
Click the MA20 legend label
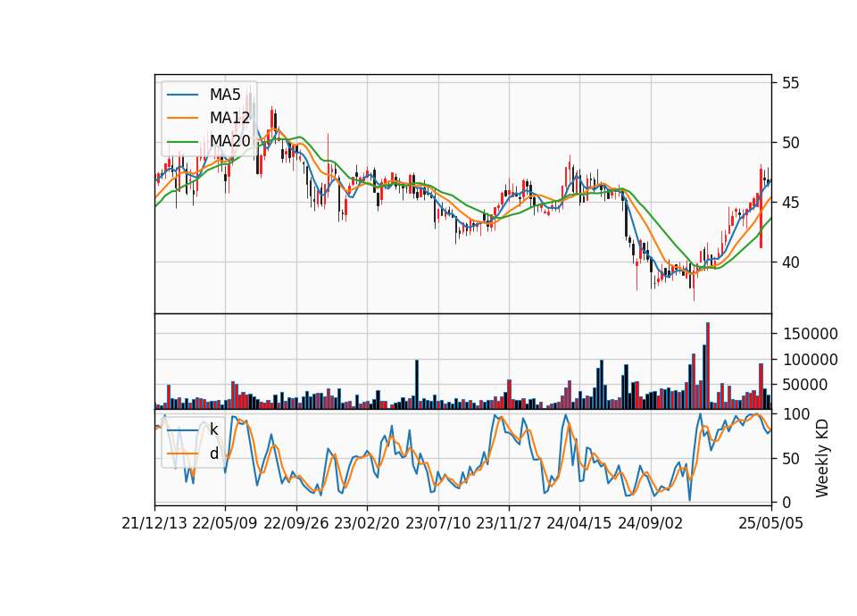pyautogui.click(x=229, y=141)
